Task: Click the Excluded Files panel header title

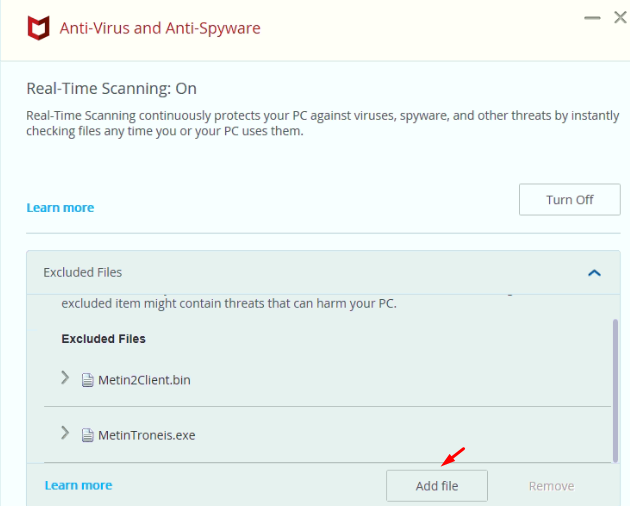Action: (x=83, y=272)
